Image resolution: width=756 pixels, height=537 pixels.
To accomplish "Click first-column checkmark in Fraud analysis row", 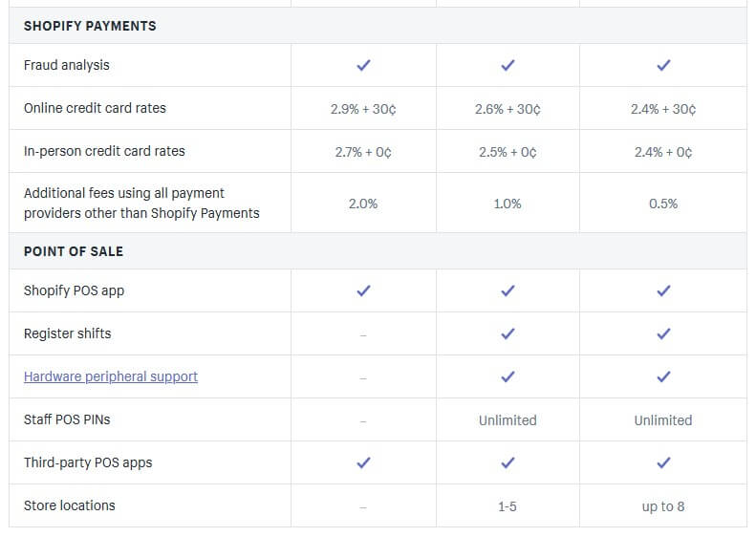I will tap(363, 65).
